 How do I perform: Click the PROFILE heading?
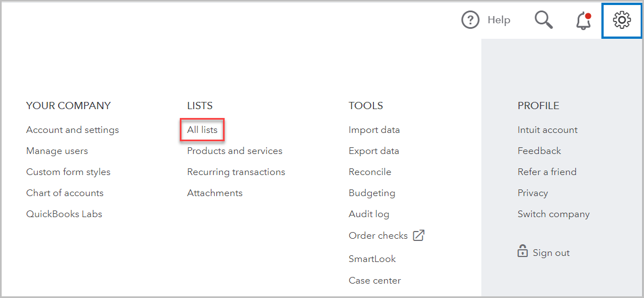tap(538, 106)
